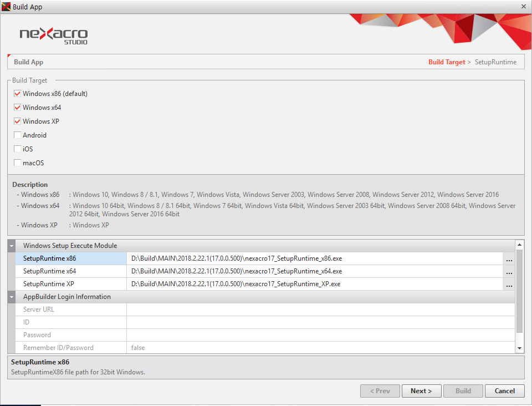Click the Build Target breadcrumb step
532x406 pixels.
447,62
